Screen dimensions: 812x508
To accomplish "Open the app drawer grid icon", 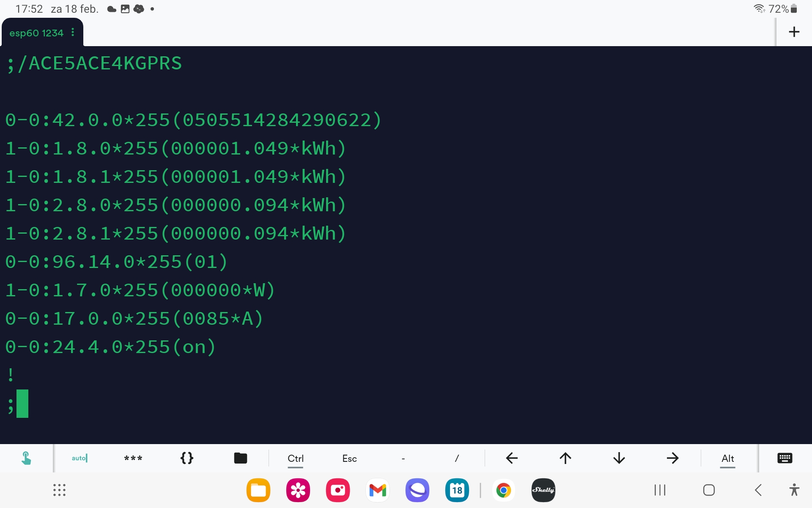I will pyautogui.click(x=59, y=490).
